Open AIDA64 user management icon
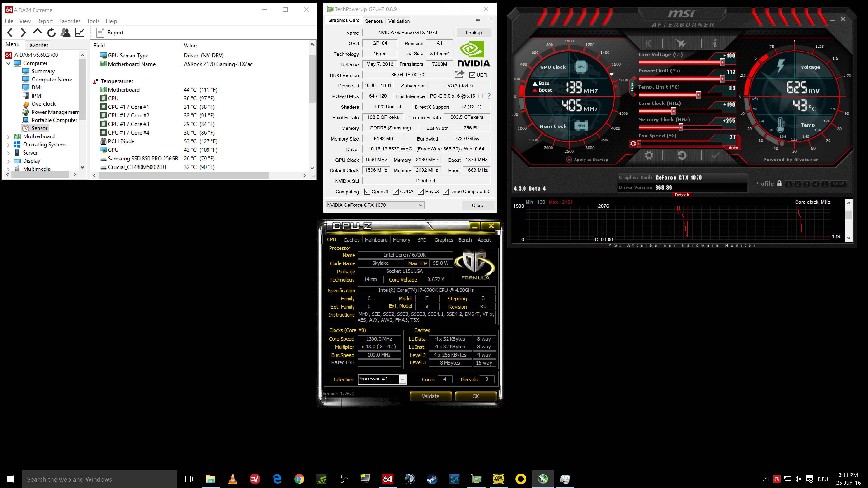This screenshot has width=868, height=488. [65, 32]
